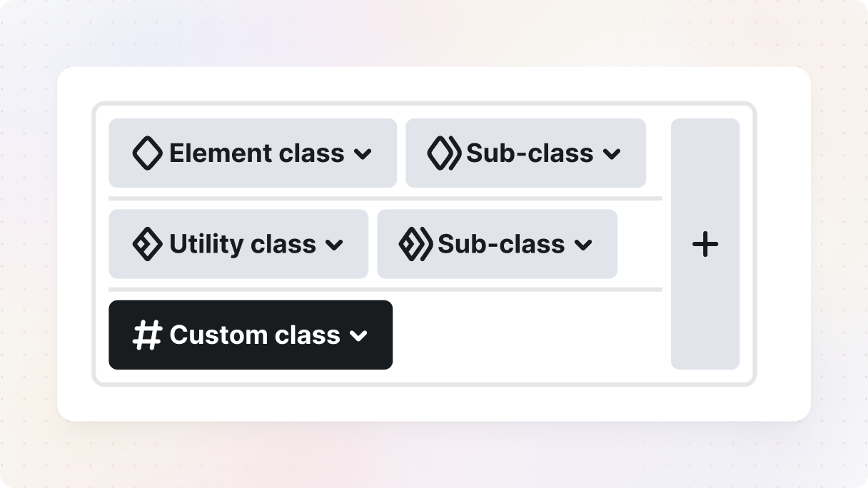The image size is (868, 488).
Task: Select the Sub-class icon in the top row
Action: (443, 153)
